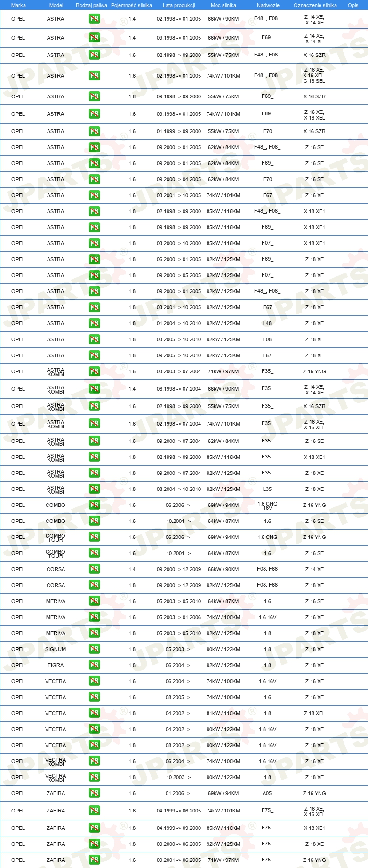Click the Marka column header
The height and width of the screenshot is (868, 368).
coord(18,5)
